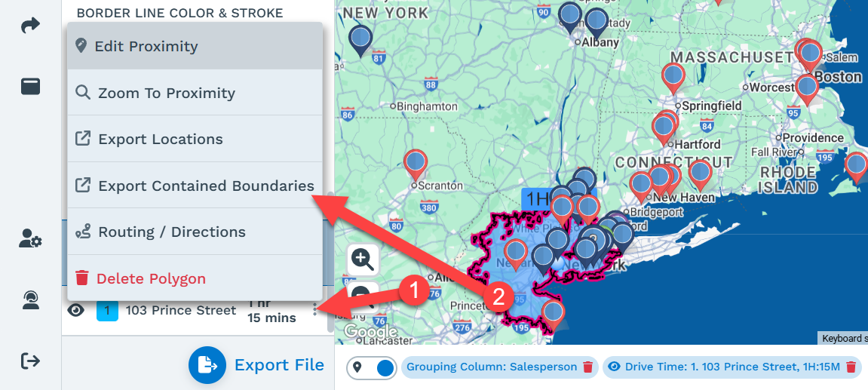The height and width of the screenshot is (390, 868).
Task: Click the 1 hr 15 mins value
Action: 271,311
